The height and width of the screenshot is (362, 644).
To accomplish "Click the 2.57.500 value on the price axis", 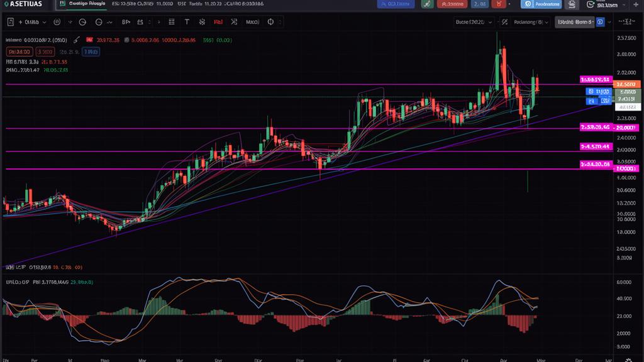I will tap(626, 38).
